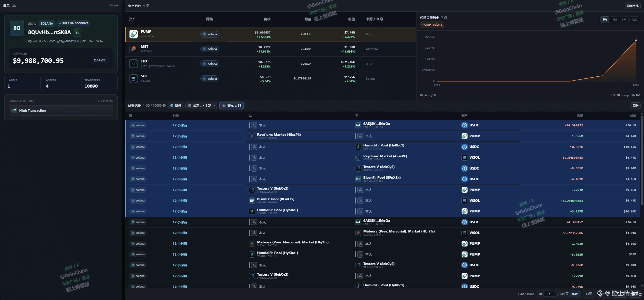644x300 pixels.
Task: Copy the 8QUvHb...rtSK8A wallet address
Action: [77, 32]
